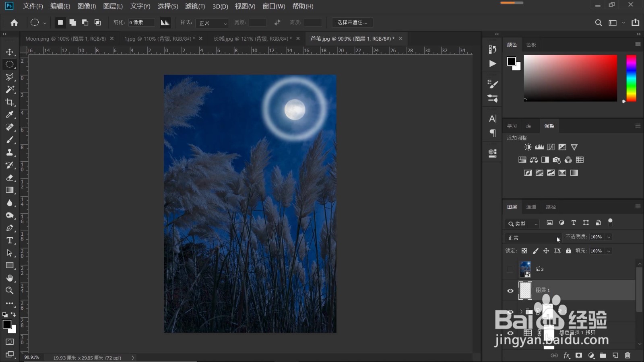Toggle visibility of 图层 1 layer
Screen dimensions: 644x362
click(x=510, y=291)
